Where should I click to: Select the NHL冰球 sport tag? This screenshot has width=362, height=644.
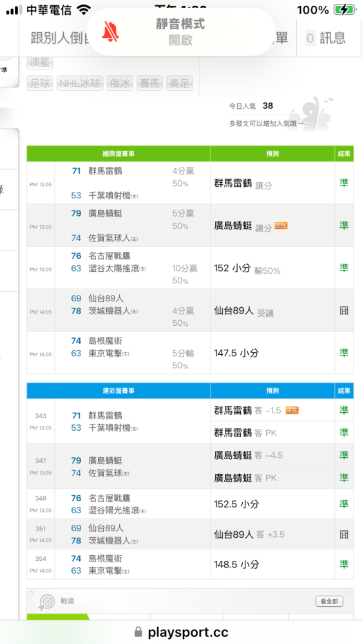[x=80, y=83]
